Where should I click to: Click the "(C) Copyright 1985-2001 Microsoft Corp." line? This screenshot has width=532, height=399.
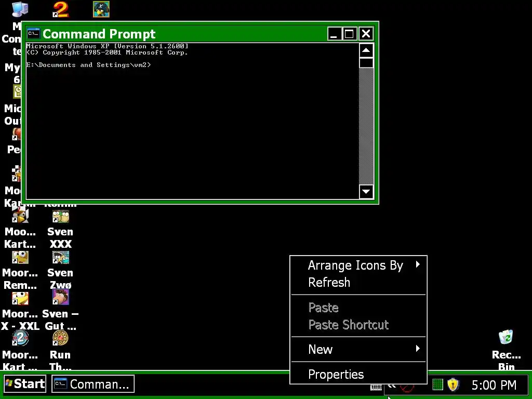pyautogui.click(x=107, y=52)
